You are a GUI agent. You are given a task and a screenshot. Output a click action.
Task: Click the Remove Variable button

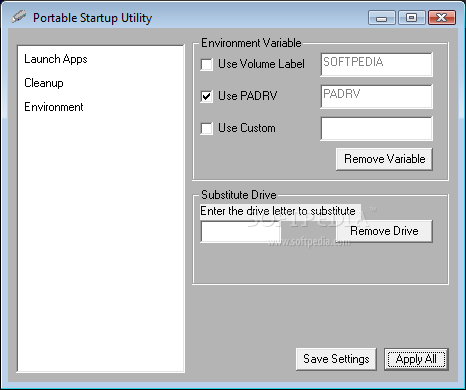[384, 159]
